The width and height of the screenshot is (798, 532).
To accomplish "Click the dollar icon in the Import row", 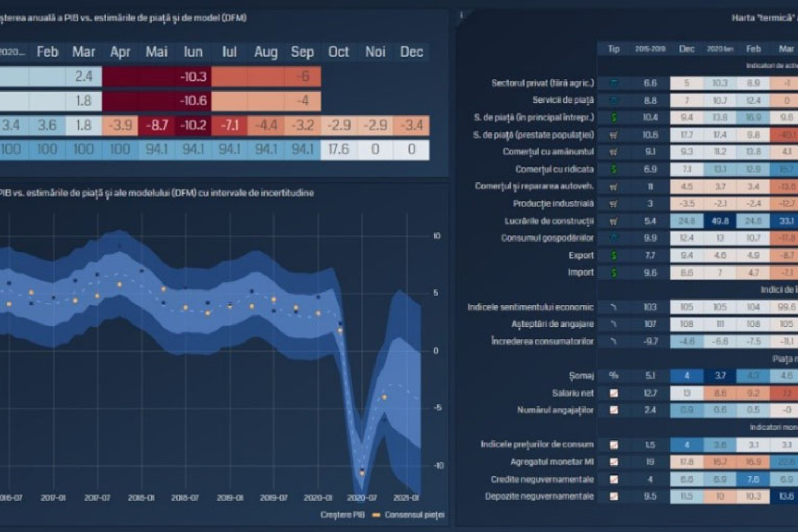I will pos(613,272).
